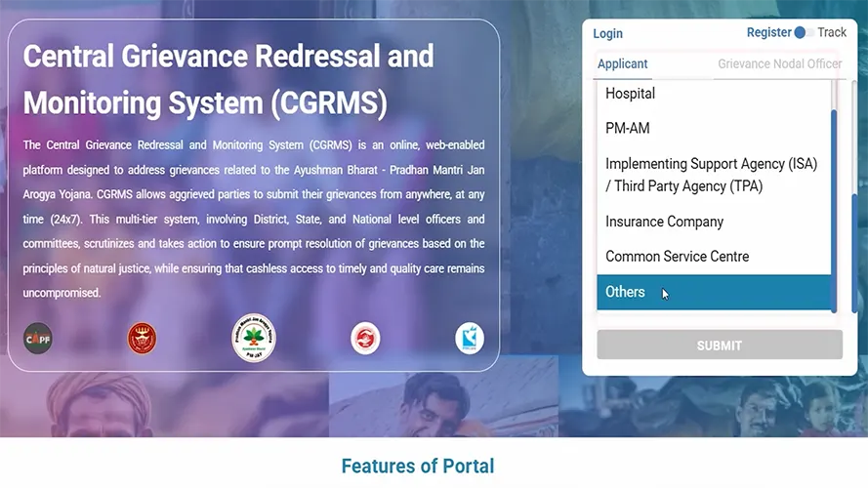Switch to Grievance Nodal Officer tab
This screenshot has width=868, height=488.
coord(779,64)
